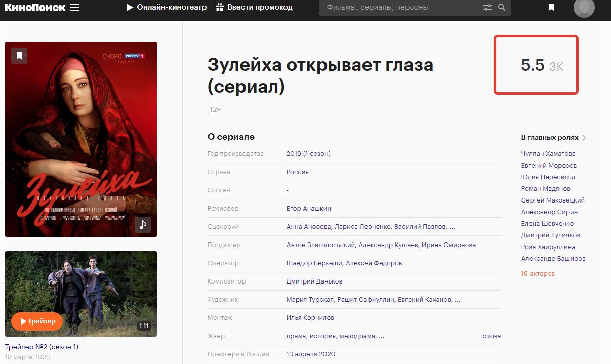Open screenwriter Василий Павлов page
611x364 pixels.
pos(420,226)
